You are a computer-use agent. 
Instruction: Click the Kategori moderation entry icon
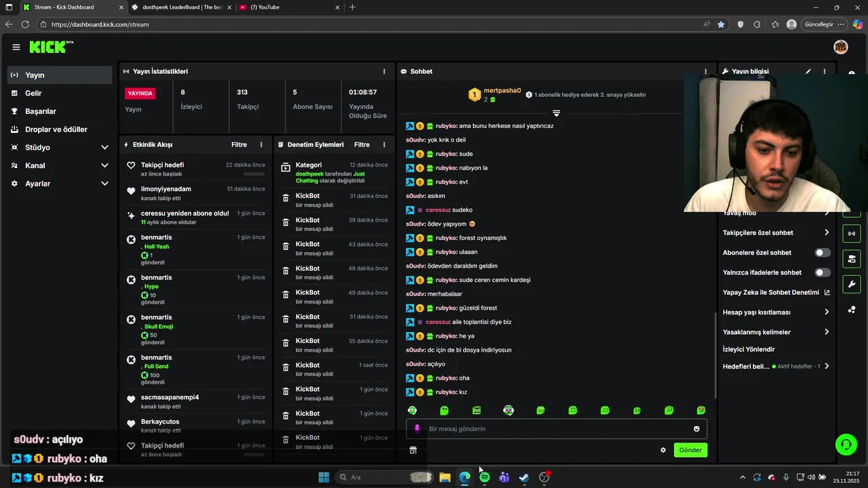pos(285,167)
